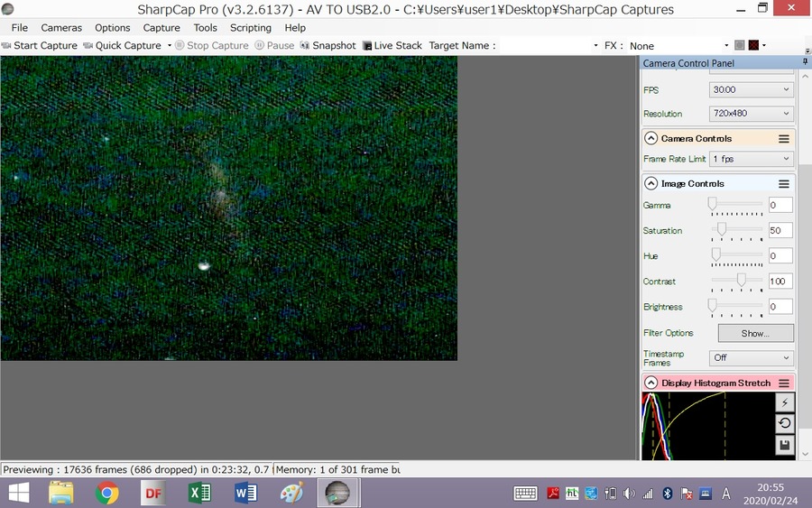The width and height of the screenshot is (812, 508).
Task: Open File Explorer from the taskbar
Action: click(x=61, y=493)
